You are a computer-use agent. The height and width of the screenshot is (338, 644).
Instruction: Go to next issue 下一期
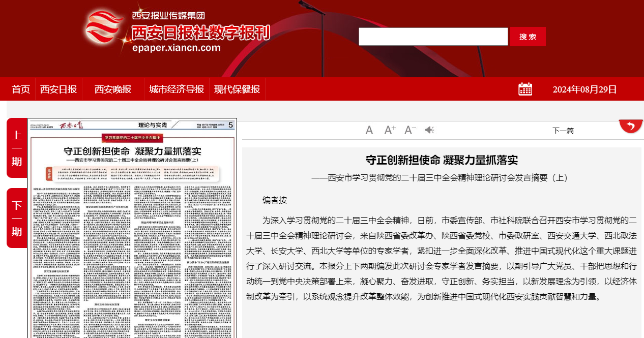click(x=17, y=218)
